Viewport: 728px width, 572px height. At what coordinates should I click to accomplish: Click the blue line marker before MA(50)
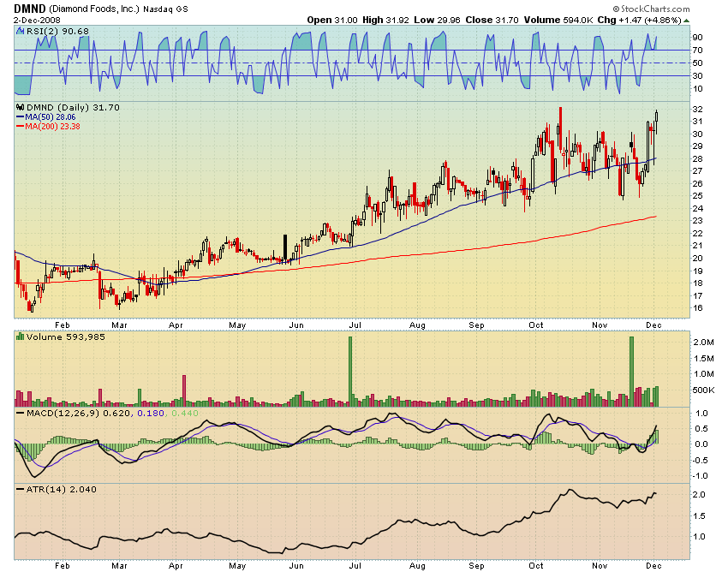point(20,117)
